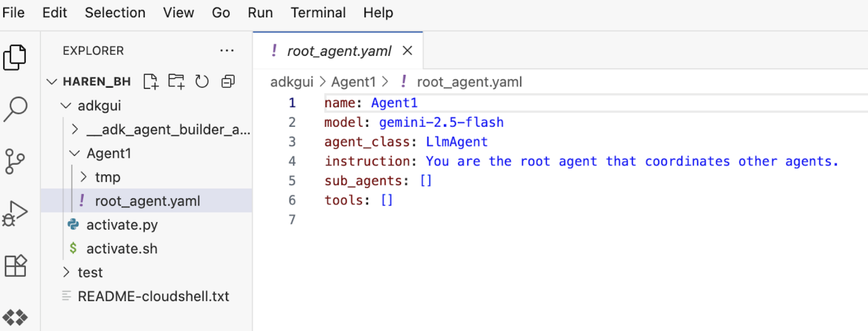Open README-cloudshell.txt file
The image size is (868, 331).
[x=153, y=296]
